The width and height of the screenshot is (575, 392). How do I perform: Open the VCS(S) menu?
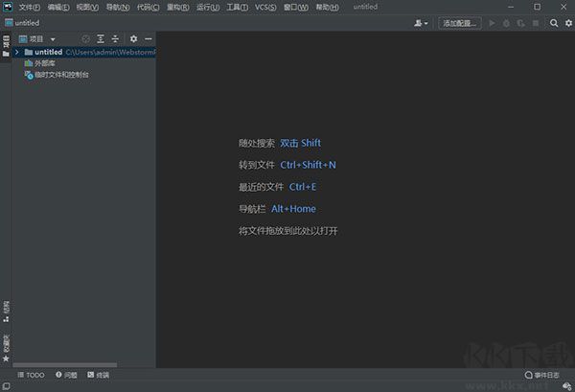click(x=265, y=7)
